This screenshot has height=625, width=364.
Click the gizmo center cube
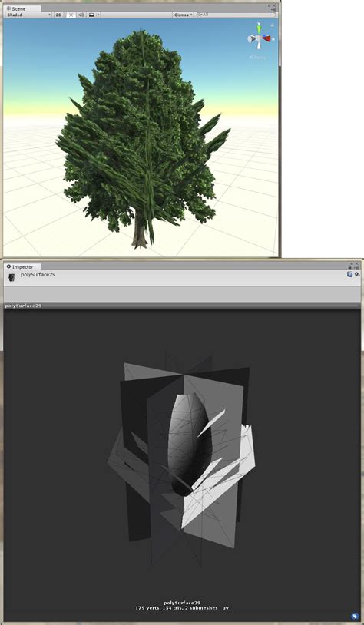click(x=260, y=38)
